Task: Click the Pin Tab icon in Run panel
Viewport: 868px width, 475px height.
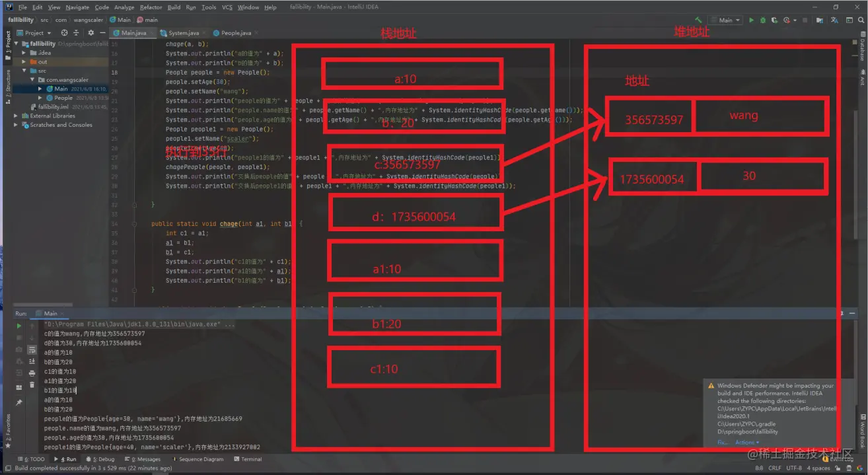Action: 19,402
